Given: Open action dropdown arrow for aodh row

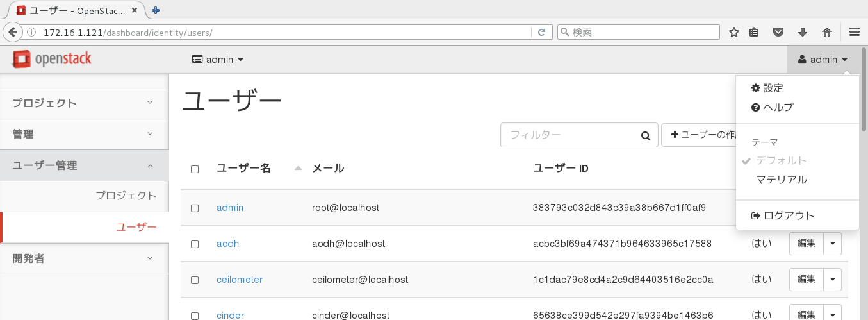Looking at the screenshot, I should [x=832, y=244].
